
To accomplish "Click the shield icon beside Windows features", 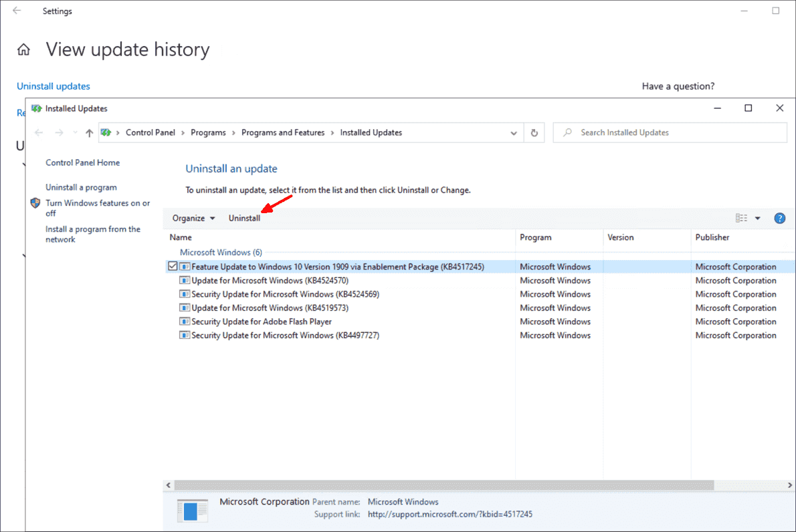I will [35, 203].
